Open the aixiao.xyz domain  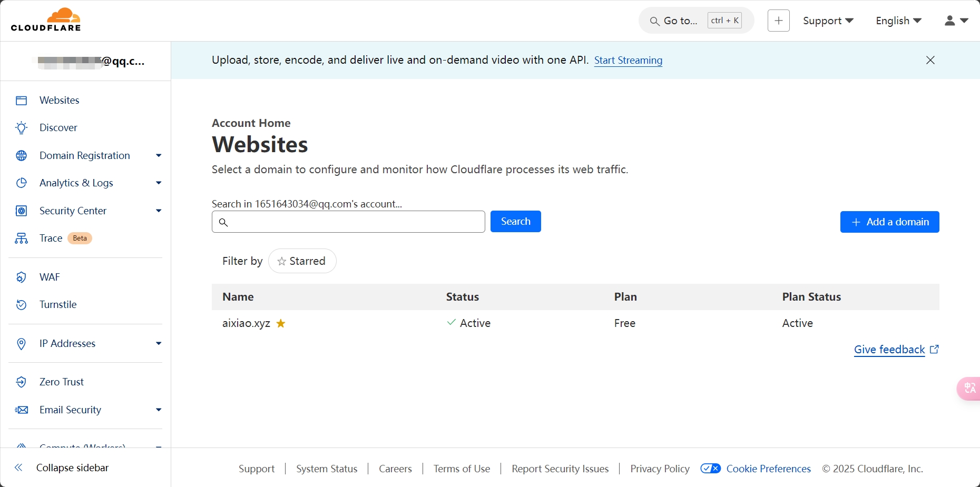pos(246,323)
